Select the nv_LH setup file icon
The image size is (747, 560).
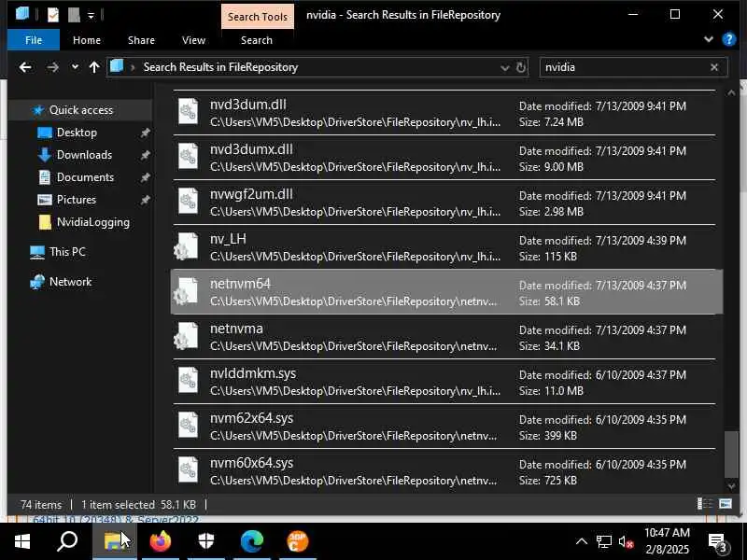(185, 246)
